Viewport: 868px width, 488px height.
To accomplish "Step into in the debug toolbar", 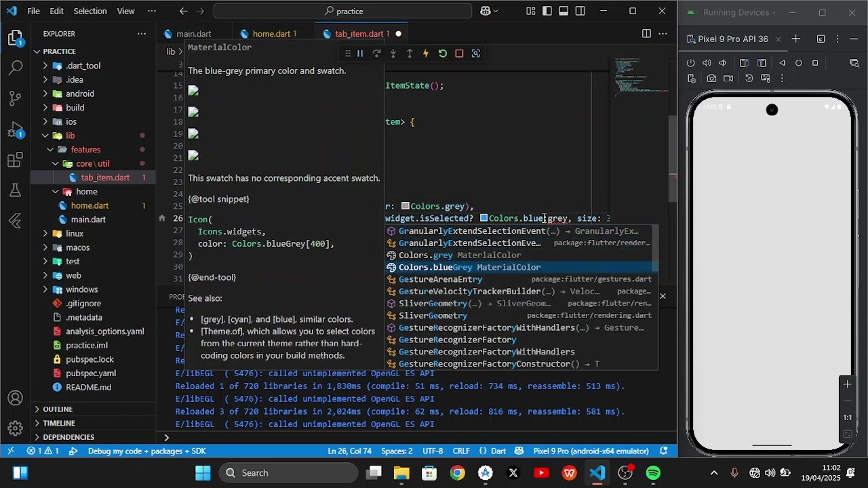I will coord(393,54).
